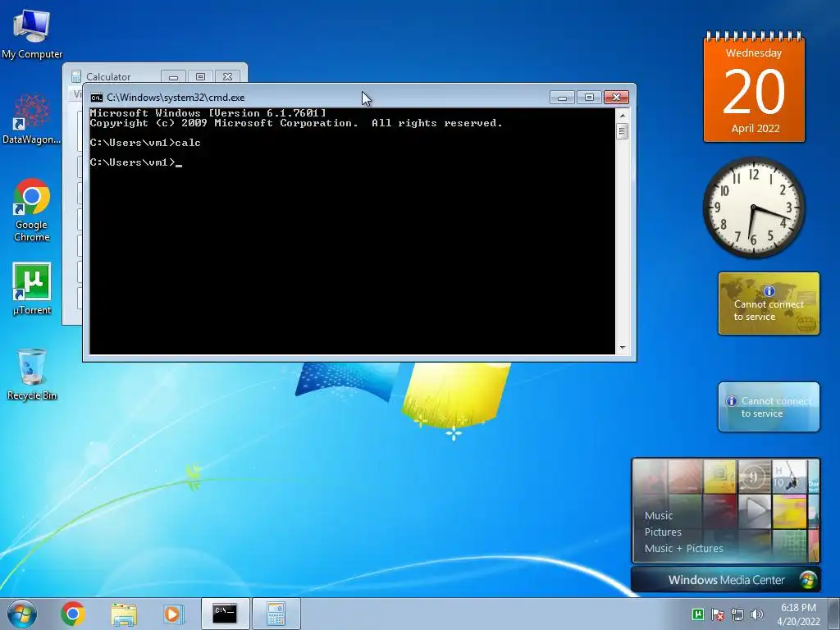
Task: Click the analog clock gadget
Action: pos(754,208)
